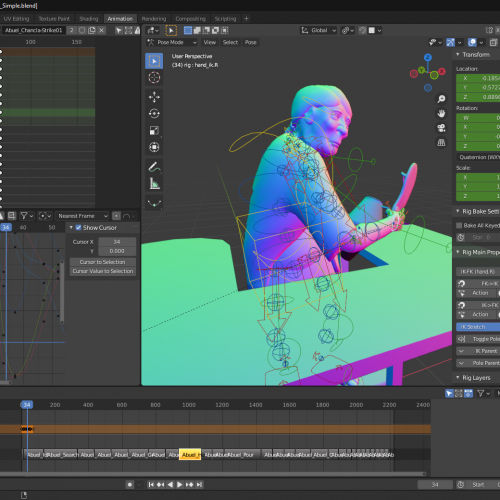Jump to the first frame

[x=151, y=484]
